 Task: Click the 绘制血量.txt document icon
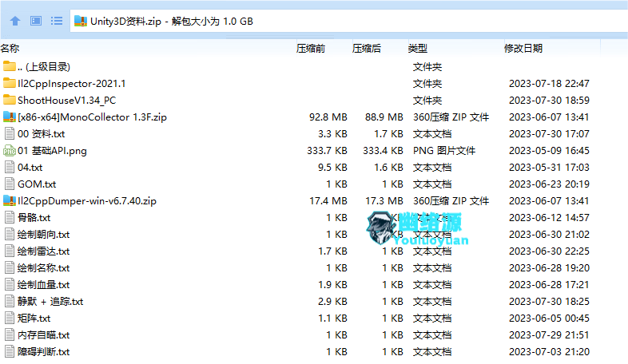[10, 285]
